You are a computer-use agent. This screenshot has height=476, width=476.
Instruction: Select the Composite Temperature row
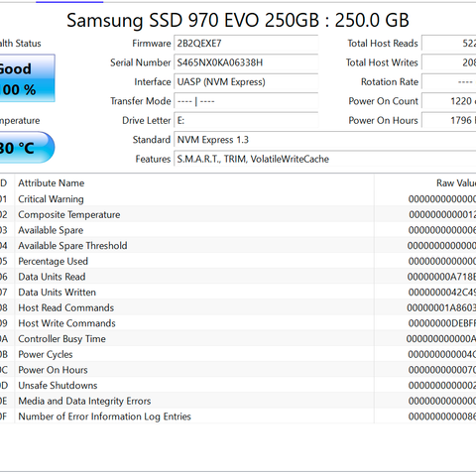pos(238,214)
